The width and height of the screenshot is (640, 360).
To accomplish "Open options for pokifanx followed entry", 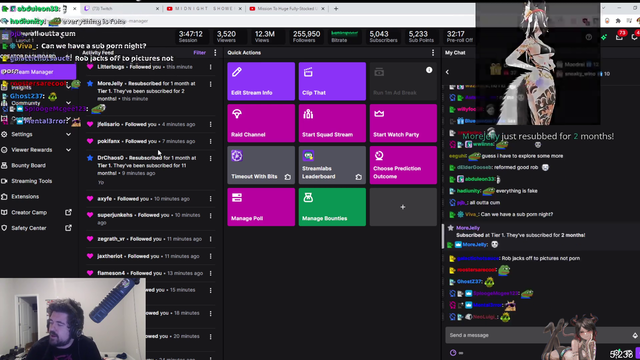I will point(211,142).
